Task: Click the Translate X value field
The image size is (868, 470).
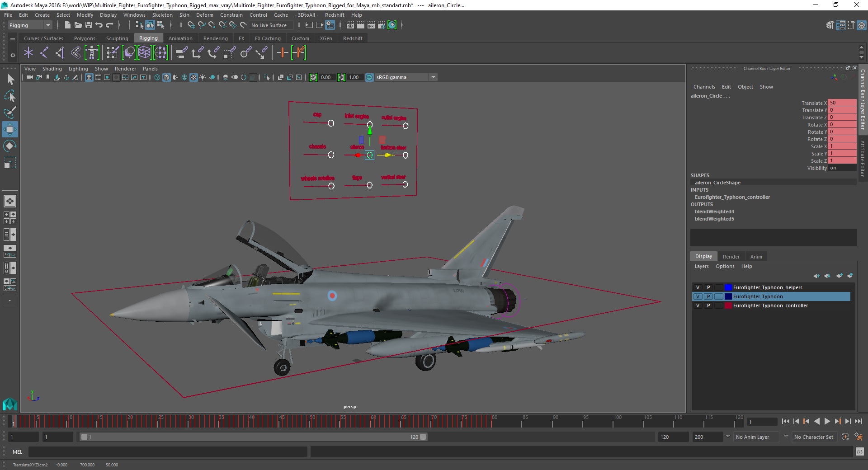Action: point(842,103)
